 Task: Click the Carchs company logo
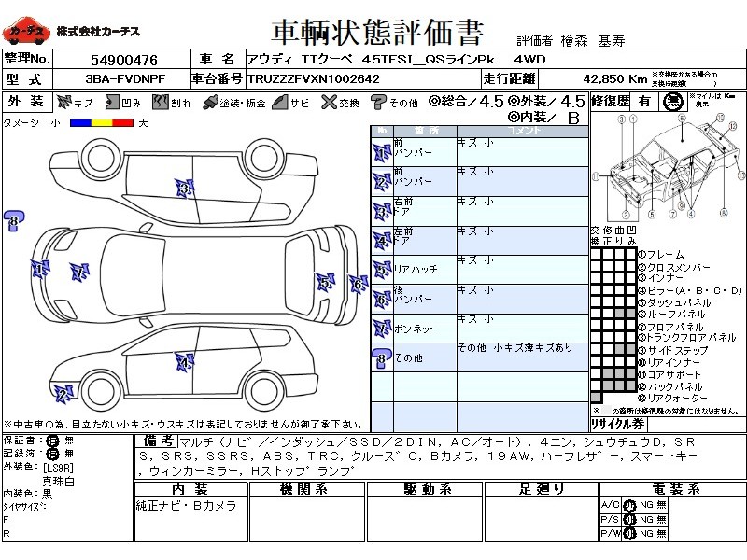pos(24,32)
